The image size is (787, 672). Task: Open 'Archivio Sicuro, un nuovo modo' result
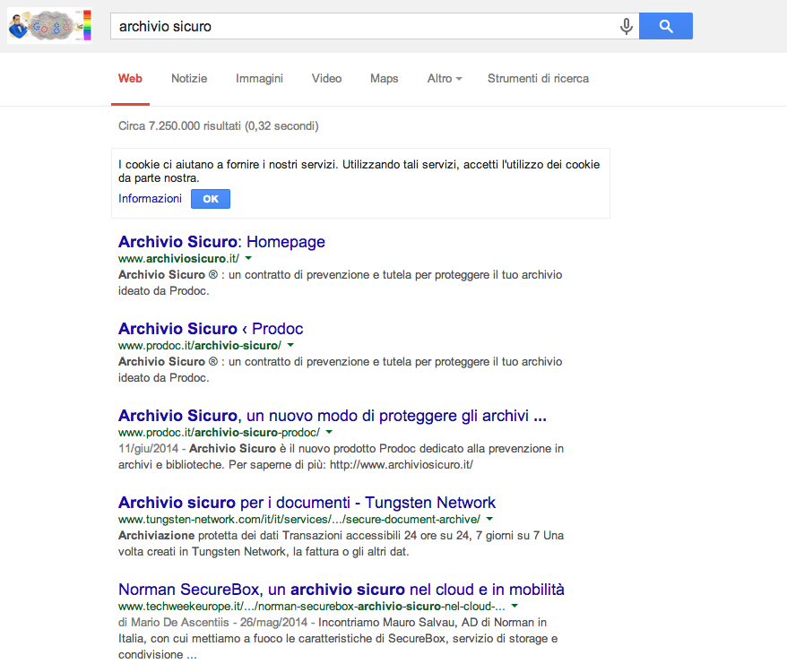tap(333, 416)
